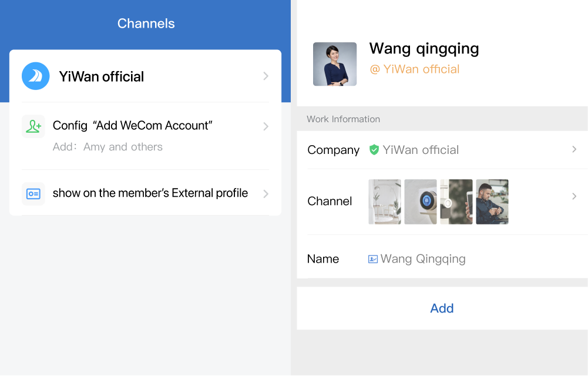Click the green add-contact icon

[33, 126]
